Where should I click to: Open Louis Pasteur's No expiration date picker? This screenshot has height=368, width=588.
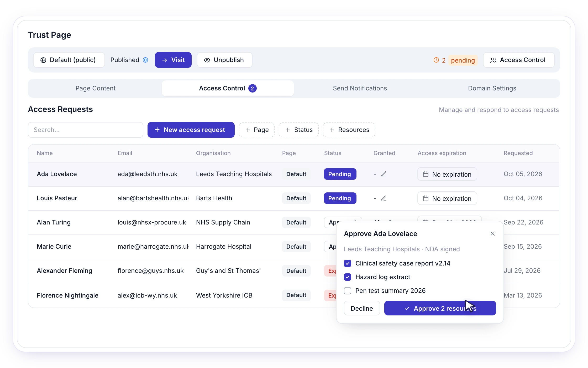(447, 198)
